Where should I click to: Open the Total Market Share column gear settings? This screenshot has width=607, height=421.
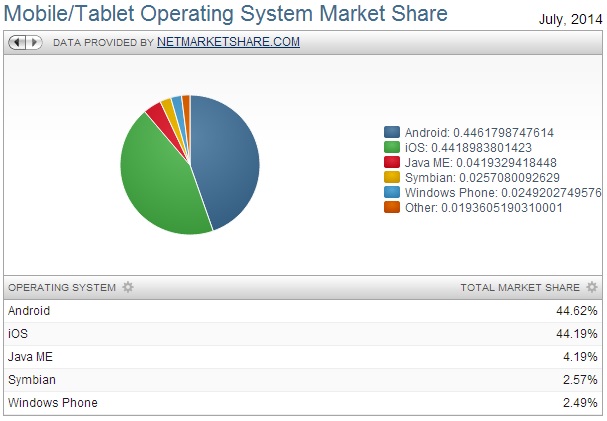pos(591,287)
